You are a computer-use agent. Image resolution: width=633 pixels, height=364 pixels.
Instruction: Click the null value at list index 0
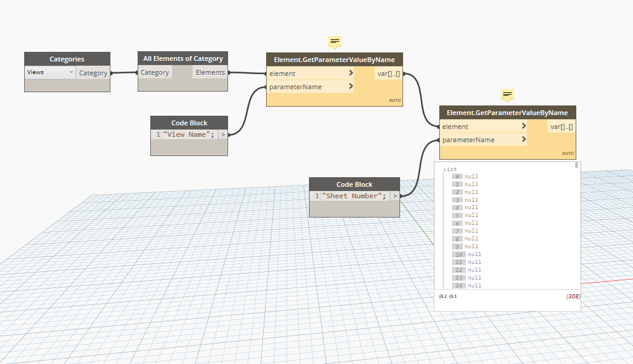472,176
